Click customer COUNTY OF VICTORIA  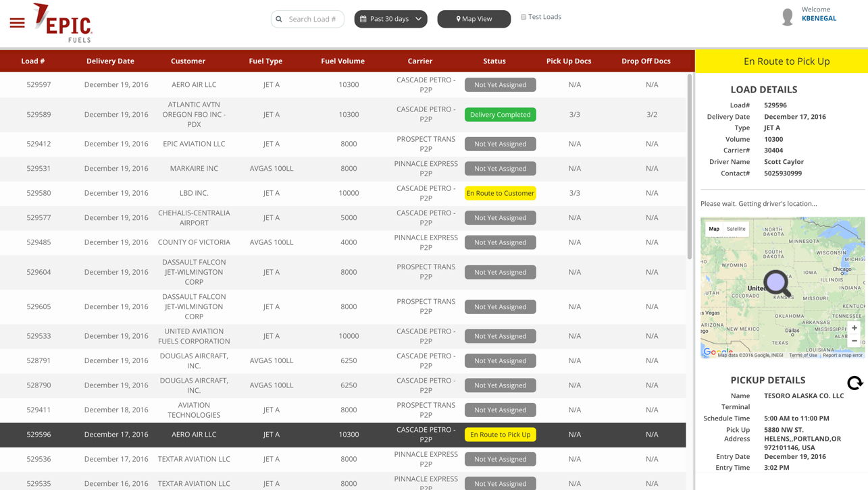point(194,242)
